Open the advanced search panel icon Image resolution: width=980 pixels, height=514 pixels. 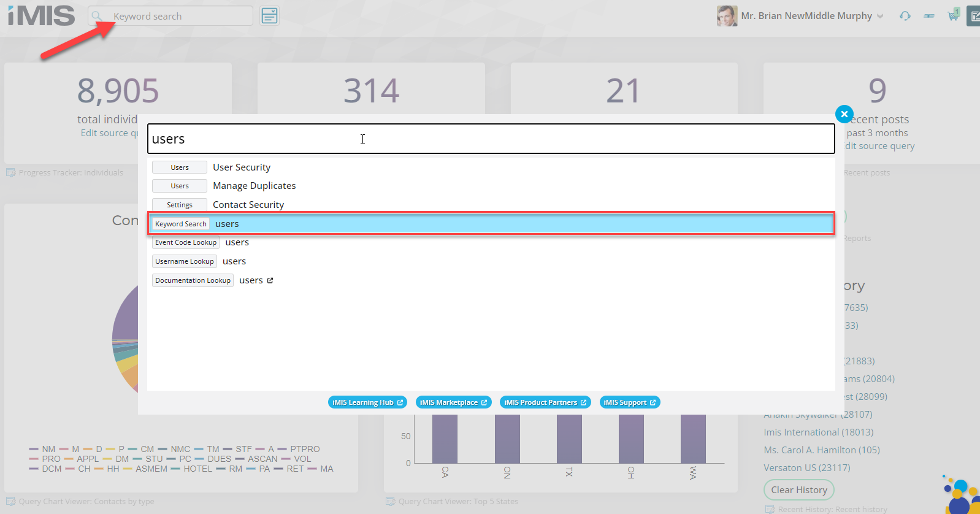269,16
